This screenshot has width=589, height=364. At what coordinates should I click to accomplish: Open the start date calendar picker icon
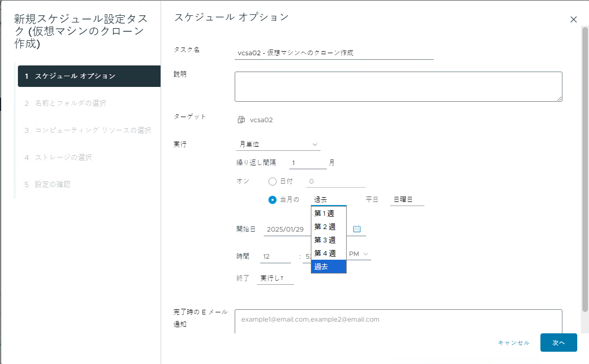pos(357,229)
